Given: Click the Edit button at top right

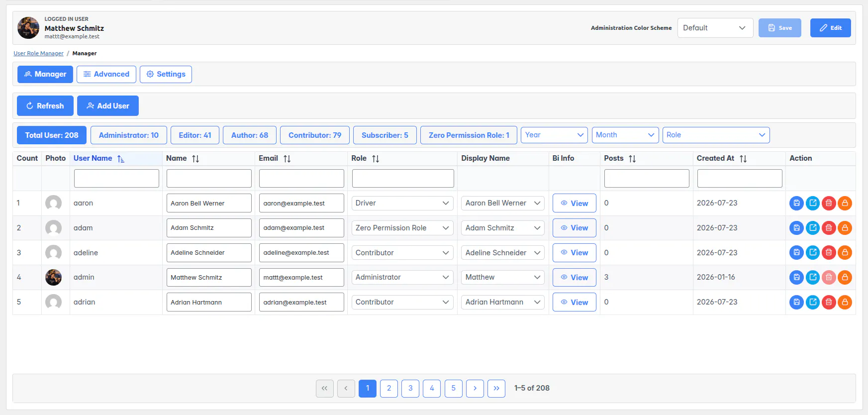Looking at the screenshot, I should (831, 28).
